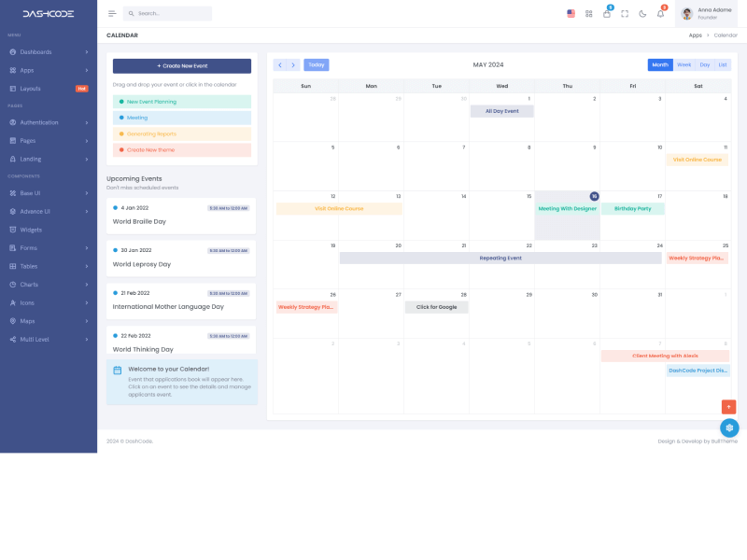Click Create New Event button
This screenshot has width=747, height=560.
tap(182, 65)
